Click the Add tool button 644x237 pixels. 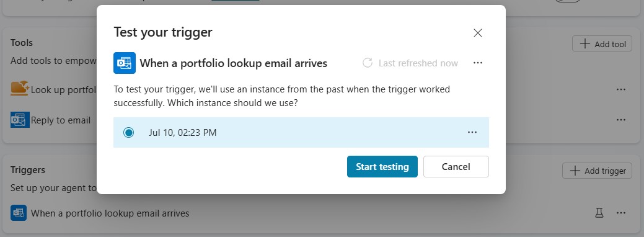click(602, 43)
